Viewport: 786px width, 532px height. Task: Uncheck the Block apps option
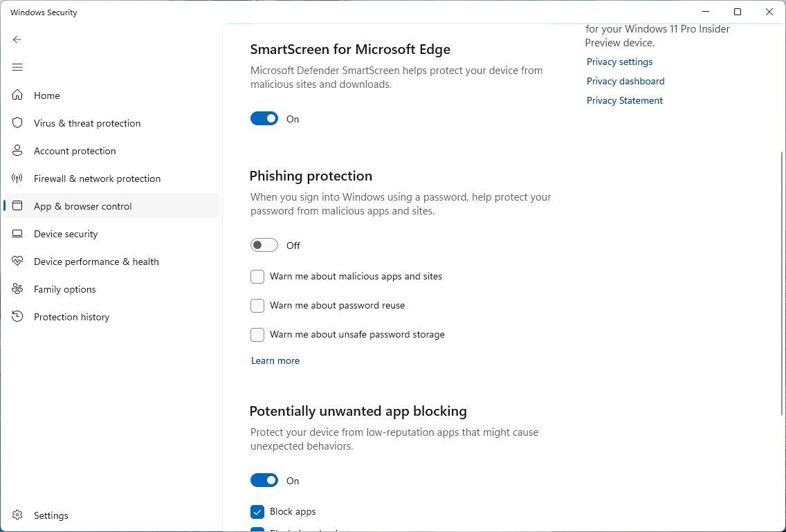click(257, 511)
